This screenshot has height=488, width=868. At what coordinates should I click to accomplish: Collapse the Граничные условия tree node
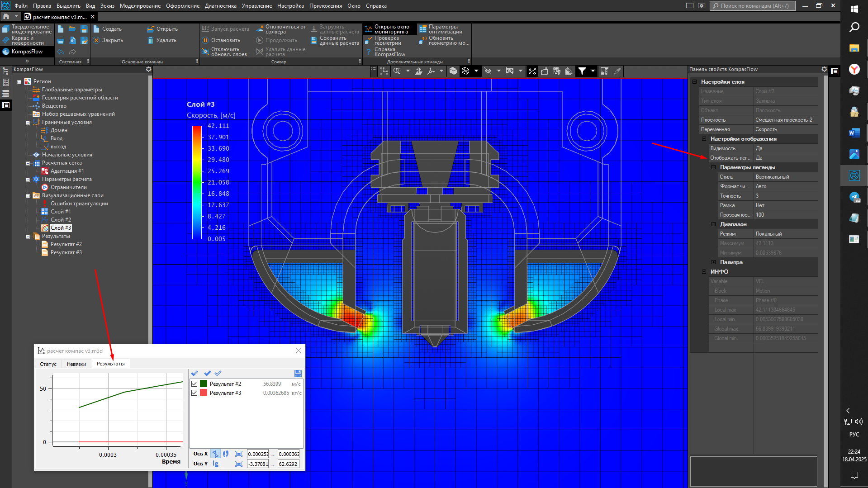coord(28,123)
